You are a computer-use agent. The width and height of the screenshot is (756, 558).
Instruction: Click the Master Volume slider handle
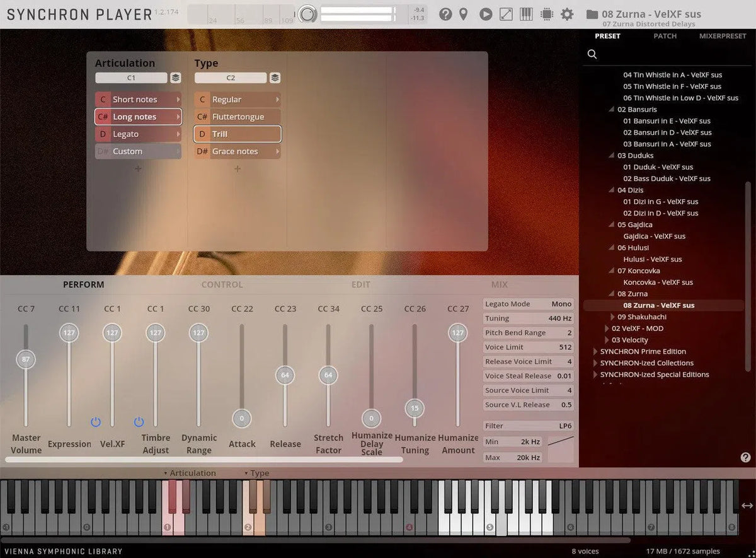[26, 359]
